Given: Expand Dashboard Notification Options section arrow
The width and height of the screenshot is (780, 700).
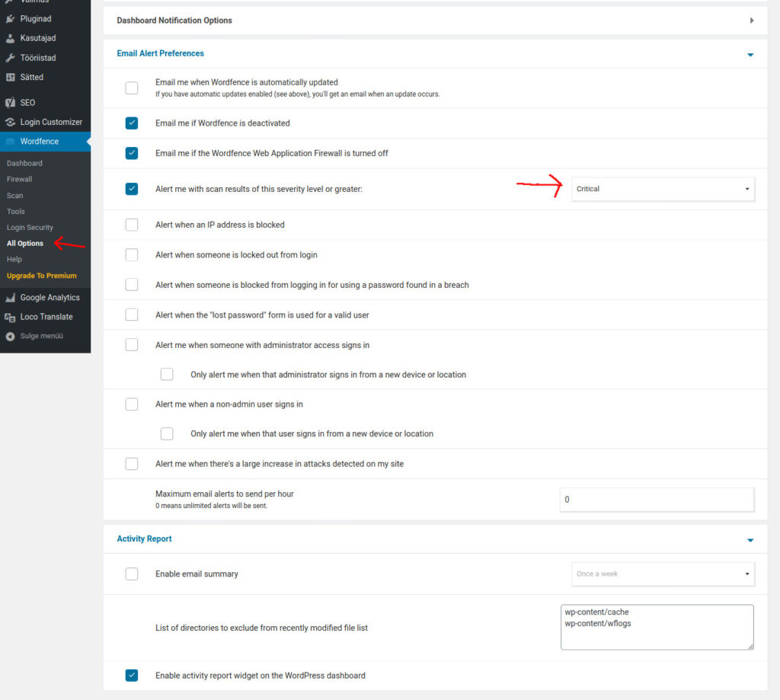Looking at the screenshot, I should click(x=751, y=21).
